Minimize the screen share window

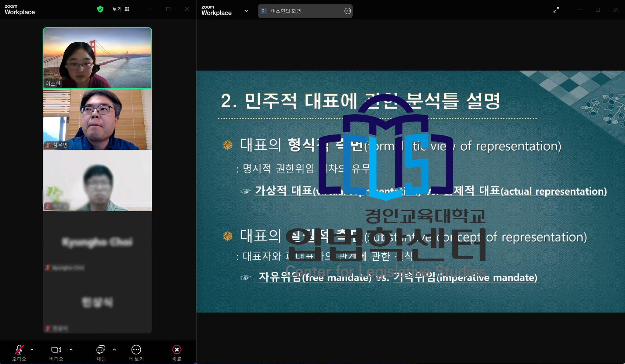(580, 10)
